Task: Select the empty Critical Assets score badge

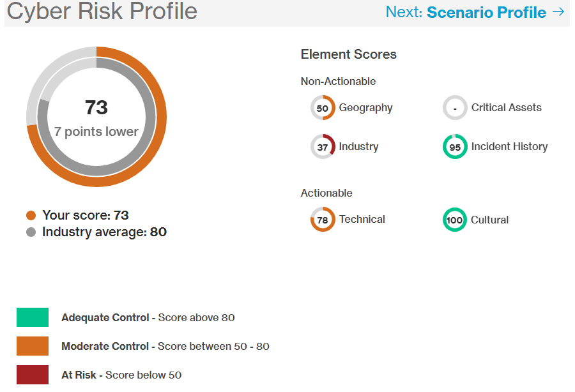Action: click(455, 108)
